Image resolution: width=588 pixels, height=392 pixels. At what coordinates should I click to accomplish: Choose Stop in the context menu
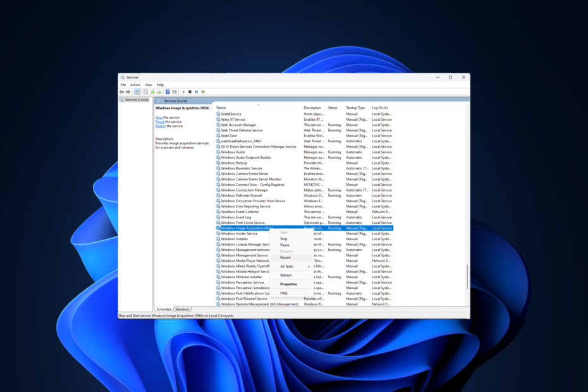coord(291,238)
